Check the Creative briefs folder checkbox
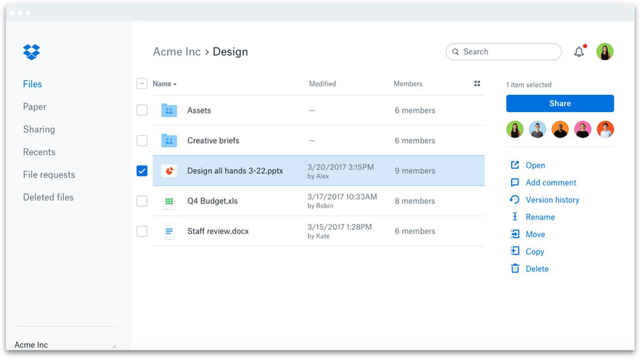The image size is (644, 363). [x=142, y=140]
